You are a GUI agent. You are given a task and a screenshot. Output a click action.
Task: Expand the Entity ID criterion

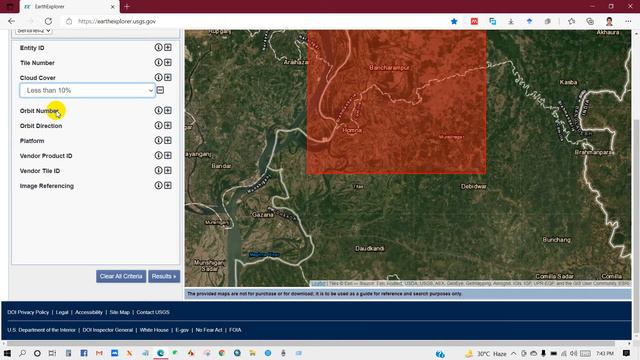168,47
